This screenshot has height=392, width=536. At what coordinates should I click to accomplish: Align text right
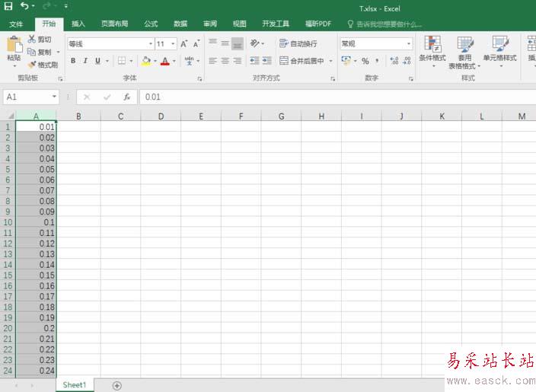[238, 61]
